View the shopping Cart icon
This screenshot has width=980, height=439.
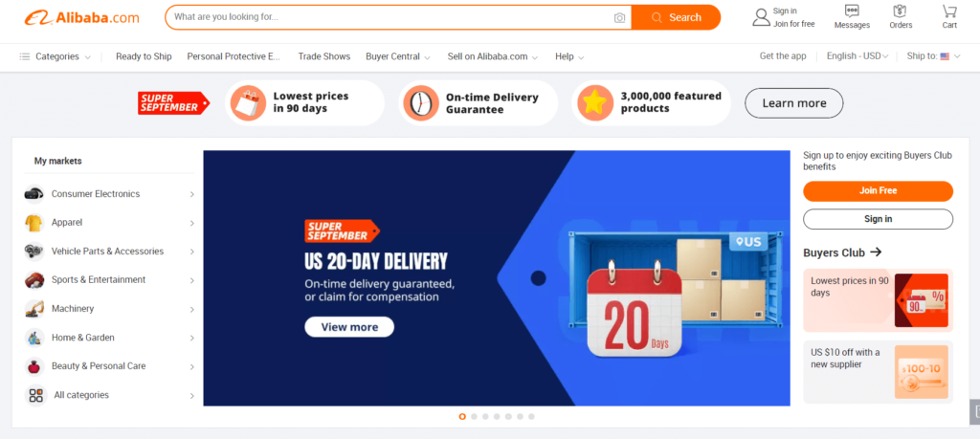coord(949,11)
